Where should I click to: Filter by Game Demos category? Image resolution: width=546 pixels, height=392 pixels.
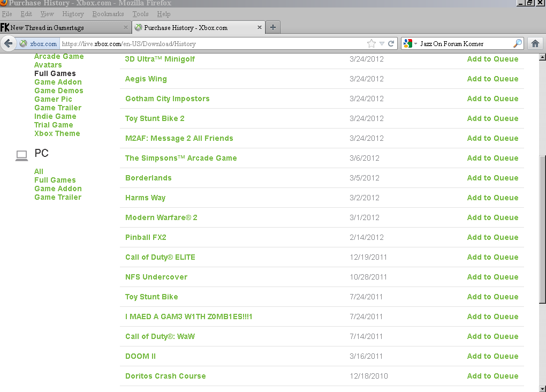59,91
